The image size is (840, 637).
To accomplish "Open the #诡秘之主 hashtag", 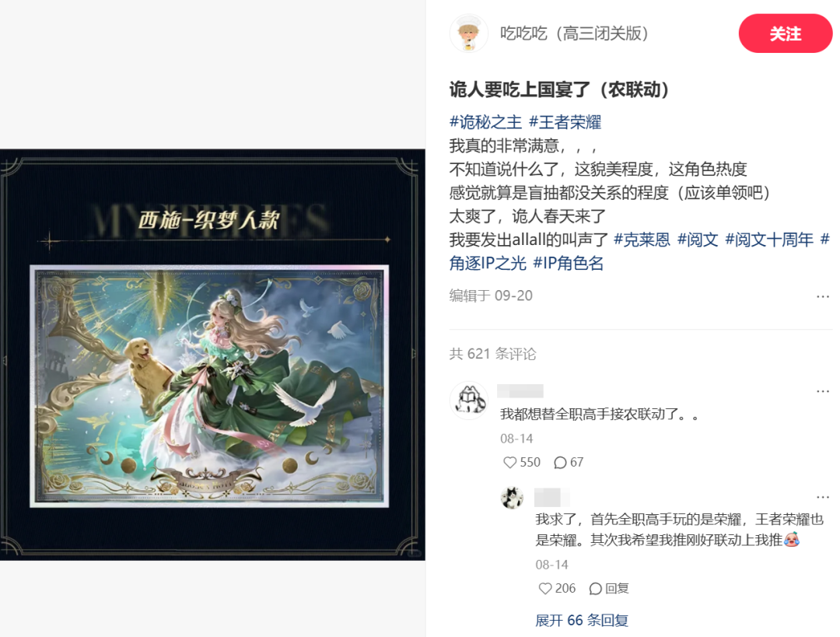I will [485, 122].
